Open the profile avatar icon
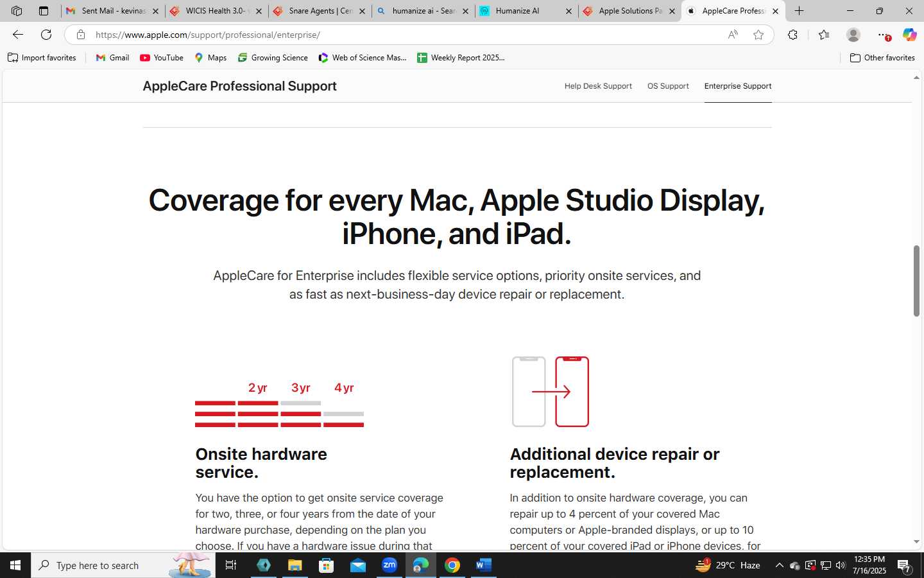The height and width of the screenshot is (578, 924). (x=853, y=35)
